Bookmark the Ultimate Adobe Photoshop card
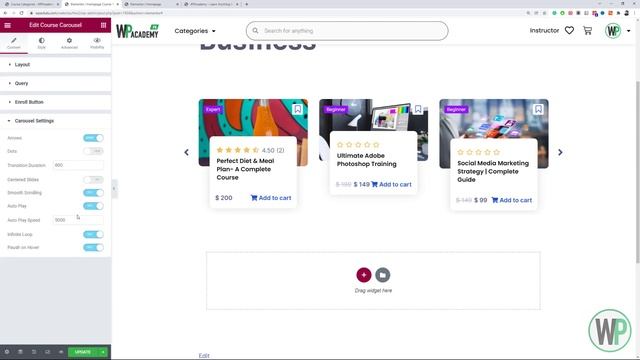 418,109
